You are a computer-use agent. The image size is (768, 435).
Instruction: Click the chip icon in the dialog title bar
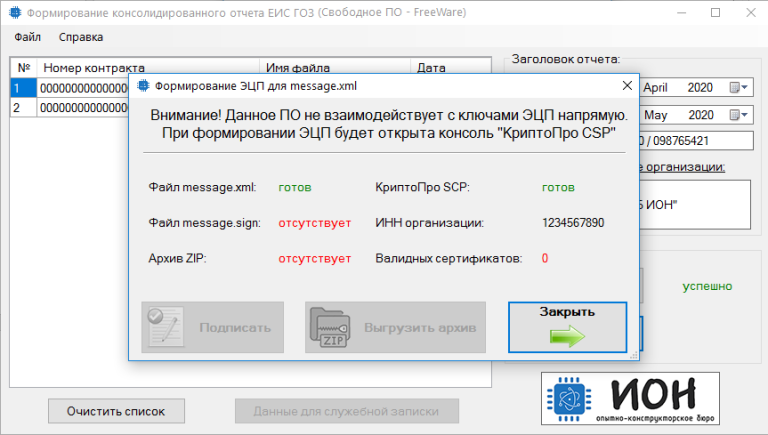[x=143, y=87]
